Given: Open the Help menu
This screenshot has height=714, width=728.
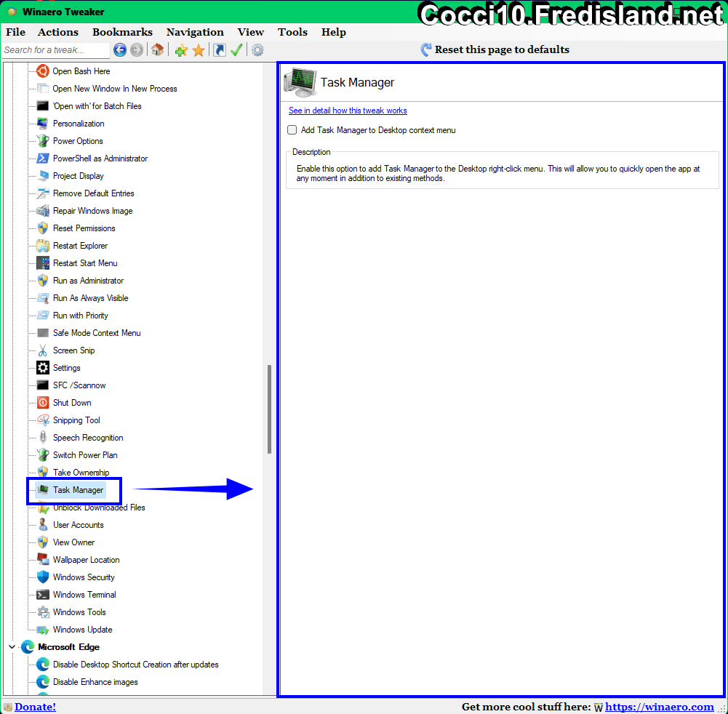Looking at the screenshot, I should coord(333,32).
